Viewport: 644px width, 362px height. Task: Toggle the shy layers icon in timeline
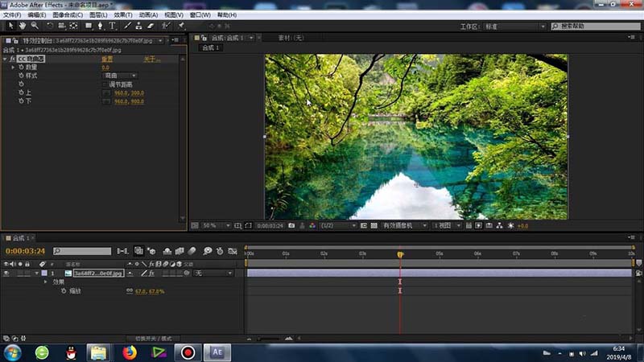167,251
